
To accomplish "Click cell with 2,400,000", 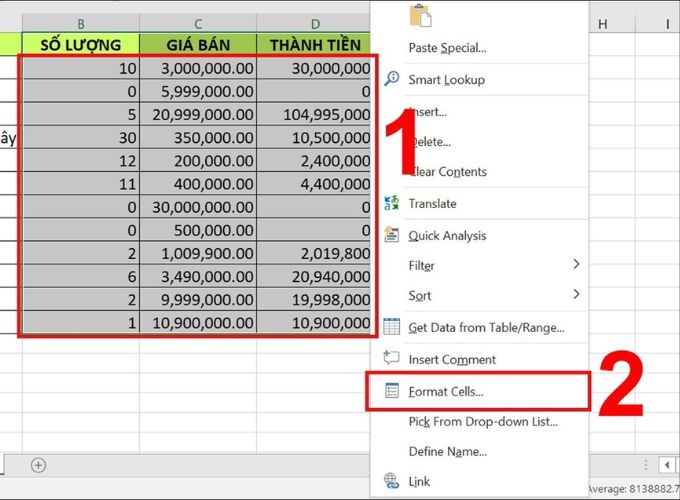I will (x=314, y=160).
